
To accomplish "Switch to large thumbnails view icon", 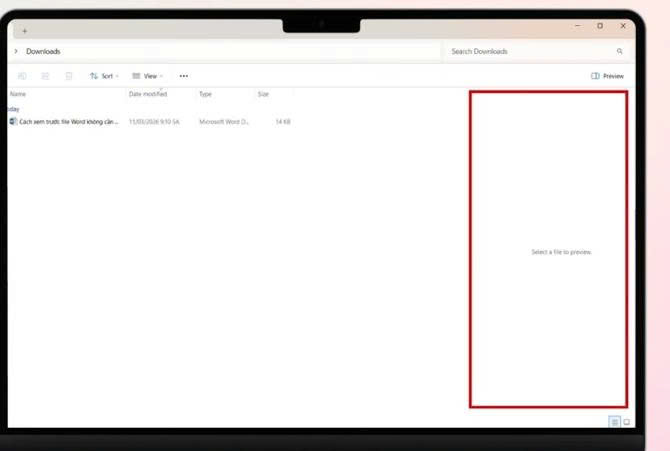I will pos(626,422).
